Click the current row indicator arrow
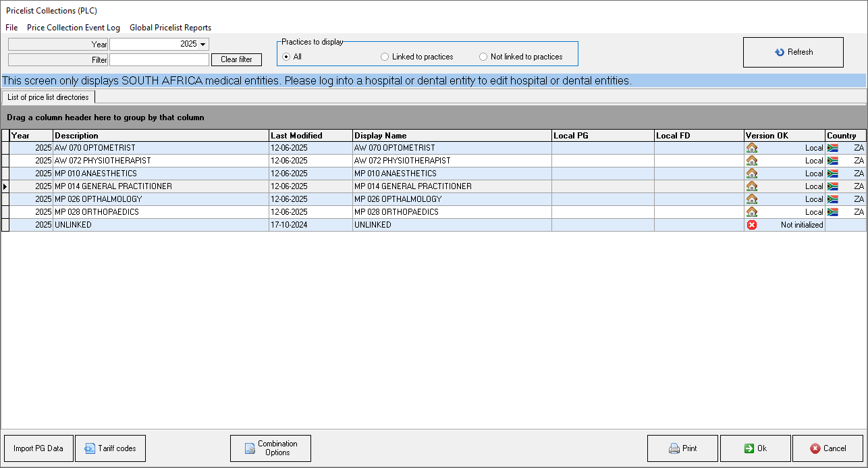 5,186
